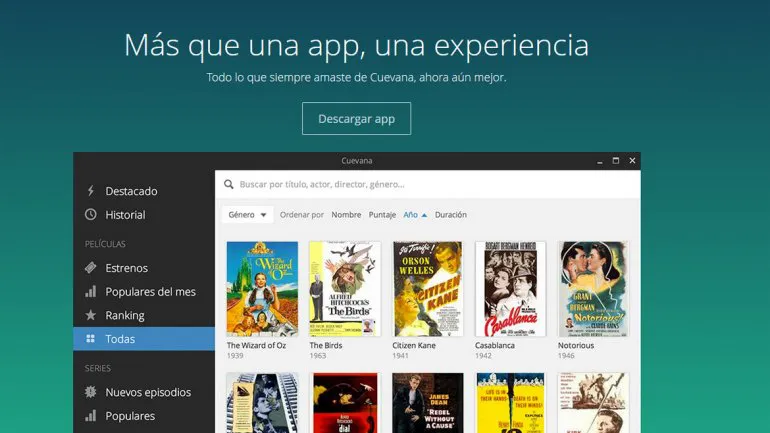Viewport: 770px width, 433px height.
Task: Minimize the Cuevana window
Action: click(x=600, y=161)
